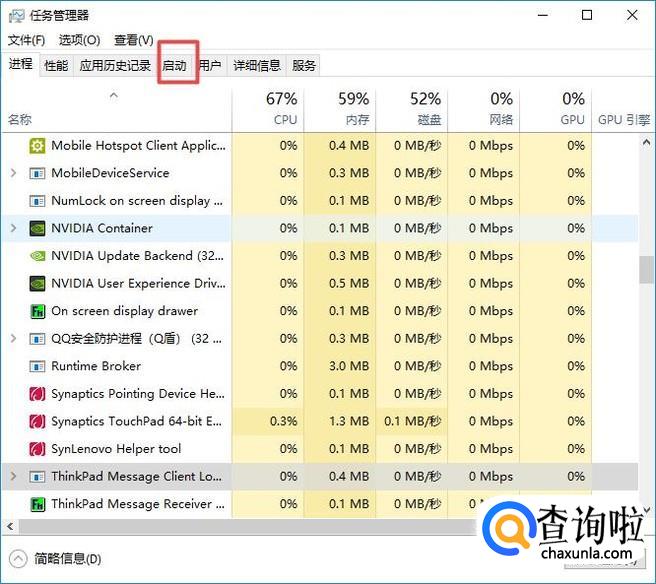
Task: Click the Runtime Broker icon
Action: [37, 366]
